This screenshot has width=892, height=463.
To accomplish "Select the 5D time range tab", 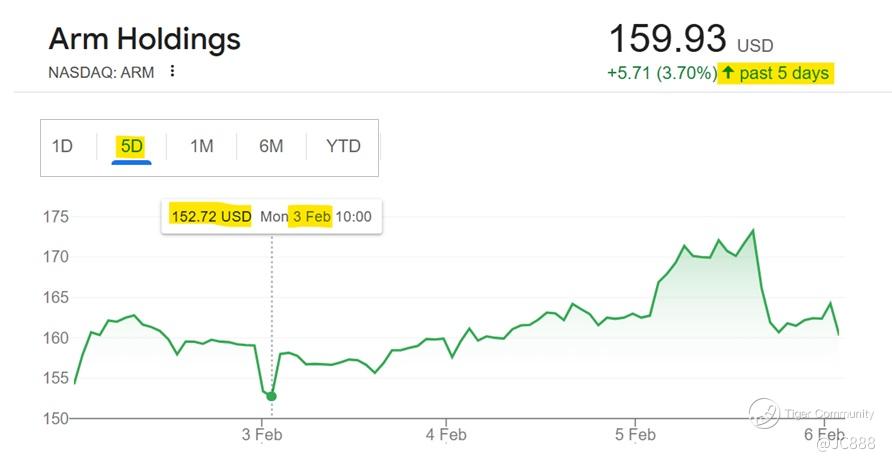I will [x=131, y=146].
